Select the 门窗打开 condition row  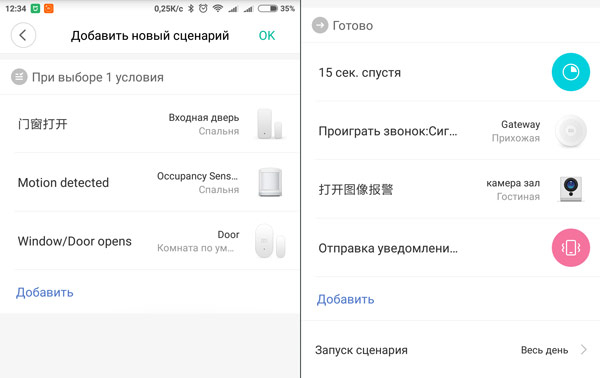150,124
